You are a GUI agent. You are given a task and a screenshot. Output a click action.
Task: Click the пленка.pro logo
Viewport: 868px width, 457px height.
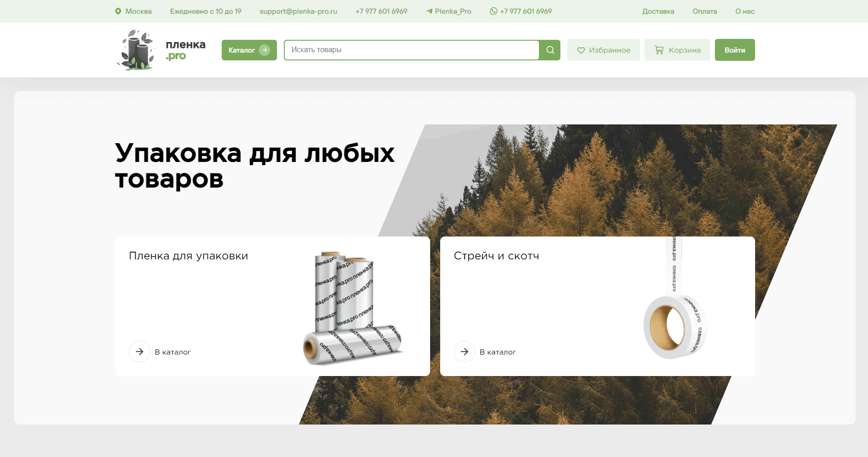tap(161, 50)
